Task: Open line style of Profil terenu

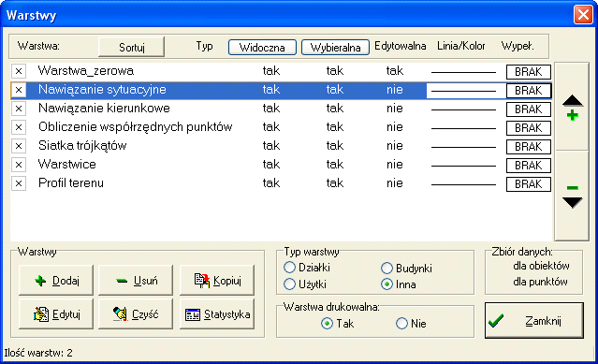Action: [x=463, y=184]
